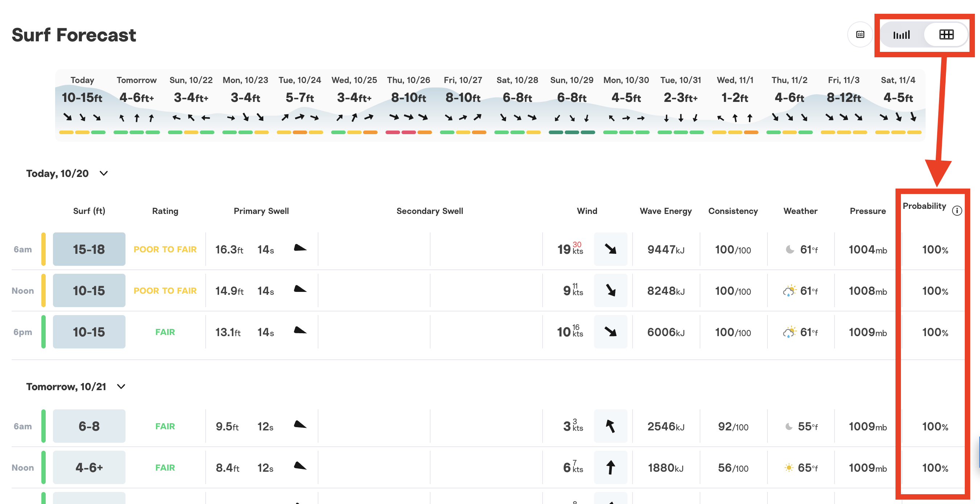
Task: Click the 1004mb pressure value
Action: 868,249
